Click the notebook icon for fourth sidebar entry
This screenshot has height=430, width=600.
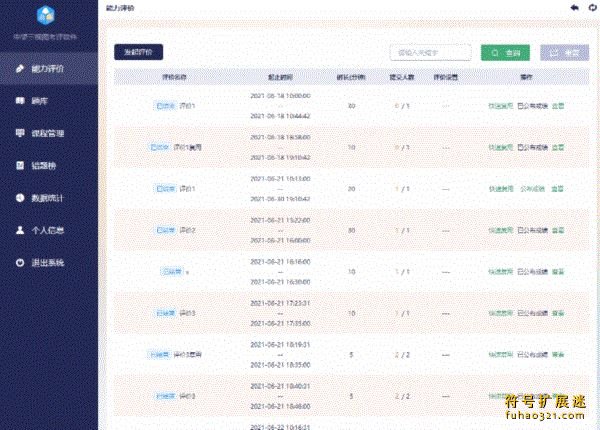20,165
